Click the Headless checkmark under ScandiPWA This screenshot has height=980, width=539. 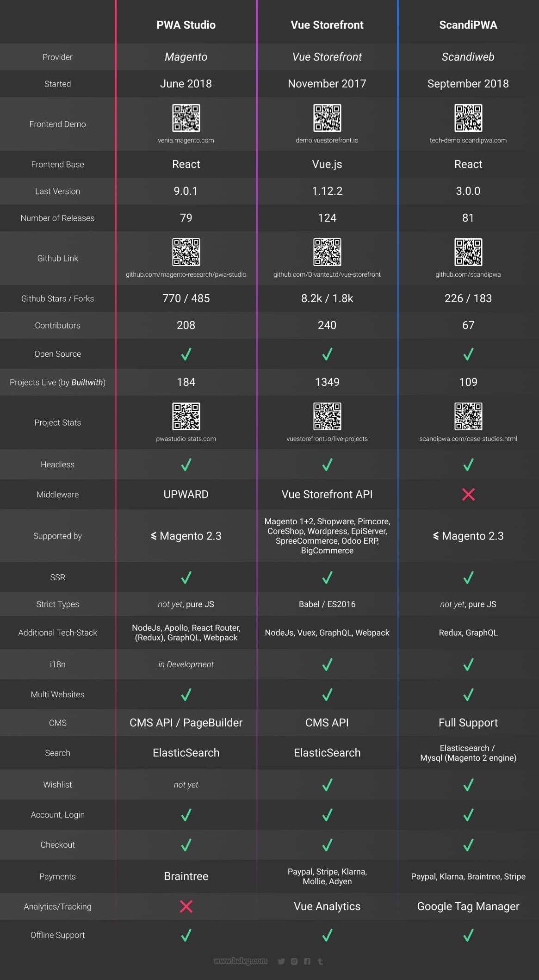pos(468,465)
